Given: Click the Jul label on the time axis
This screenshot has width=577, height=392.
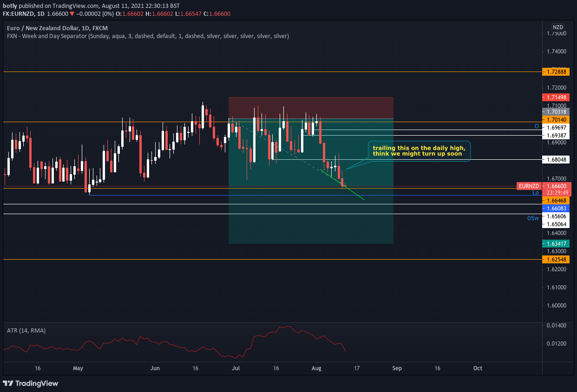Looking at the screenshot, I should pos(236,368).
